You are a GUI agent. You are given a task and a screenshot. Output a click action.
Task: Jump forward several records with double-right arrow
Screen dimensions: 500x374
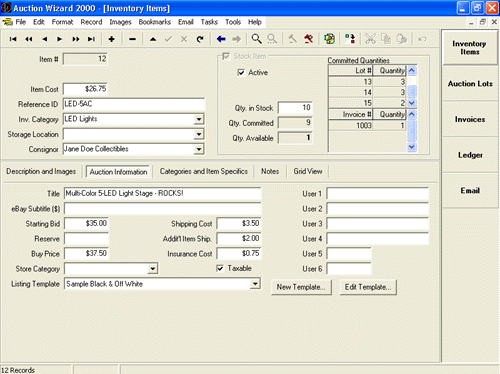76,39
